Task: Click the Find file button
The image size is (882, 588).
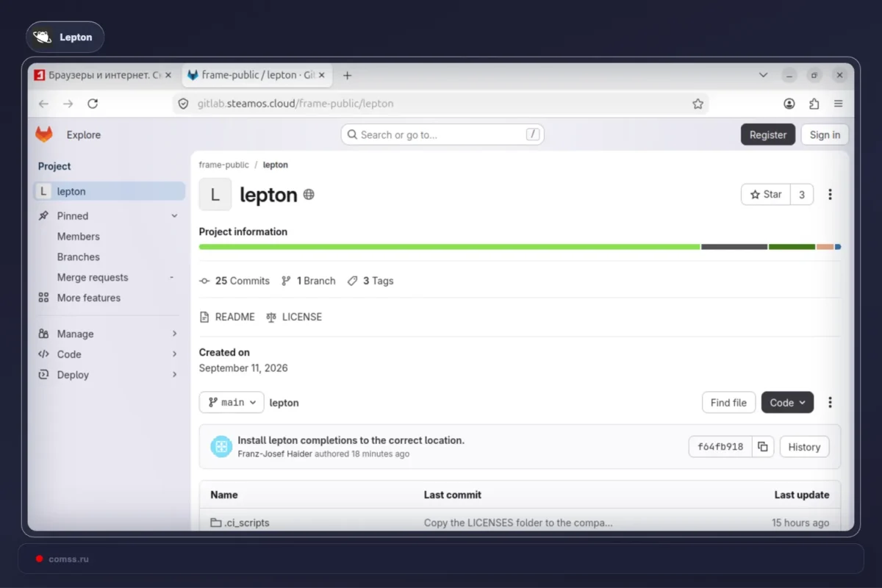Action: (x=728, y=402)
